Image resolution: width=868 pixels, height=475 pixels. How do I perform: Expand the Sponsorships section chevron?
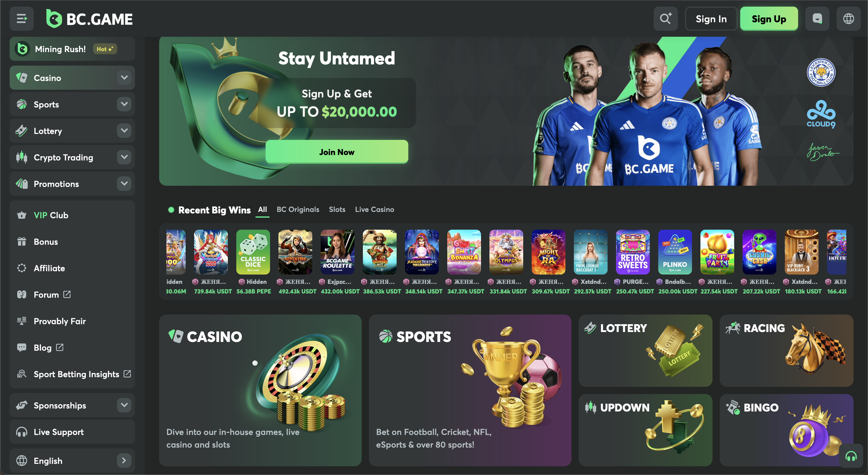[x=124, y=405]
